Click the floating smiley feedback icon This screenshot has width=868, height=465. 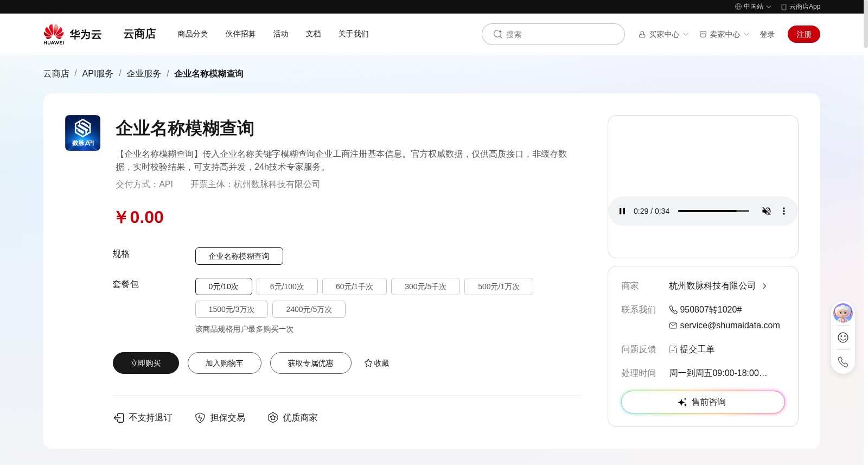(843, 337)
